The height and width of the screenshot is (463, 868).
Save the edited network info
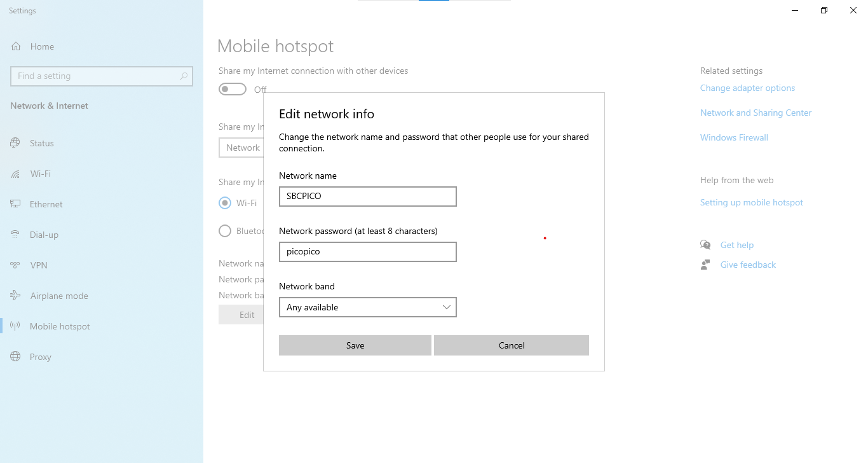[355, 345]
